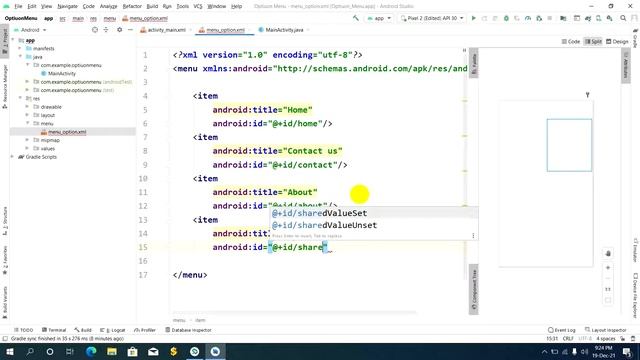640x360 pixels.
Task: Expand the layout folder
Action: (x=27, y=115)
